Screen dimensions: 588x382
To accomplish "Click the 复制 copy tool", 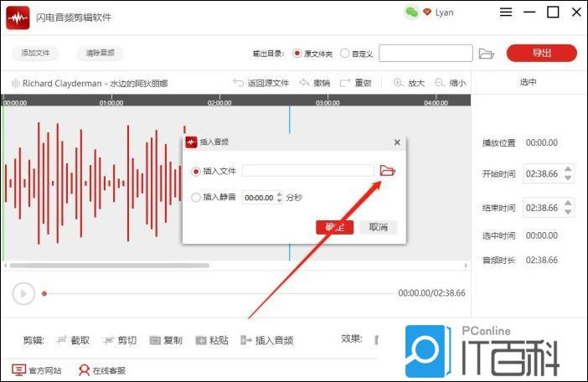I will (x=166, y=340).
